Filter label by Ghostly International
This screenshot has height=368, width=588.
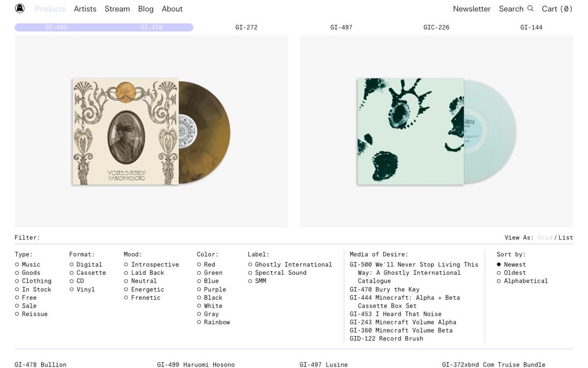point(290,264)
